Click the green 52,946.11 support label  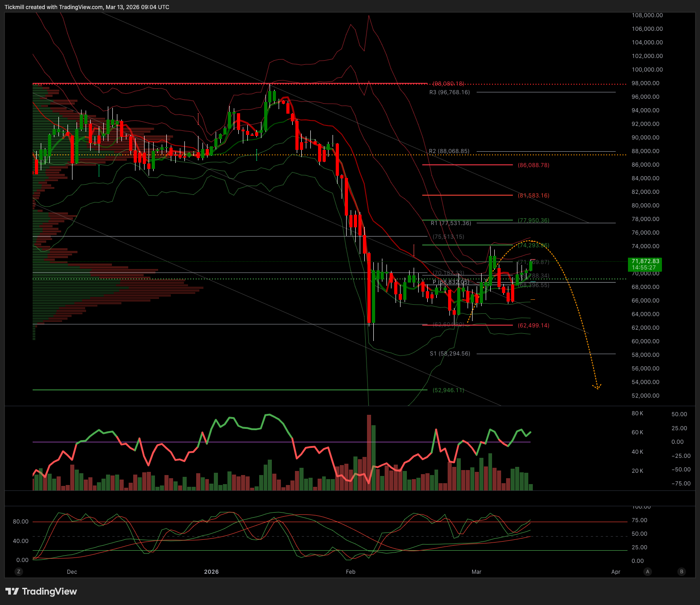pyautogui.click(x=448, y=390)
